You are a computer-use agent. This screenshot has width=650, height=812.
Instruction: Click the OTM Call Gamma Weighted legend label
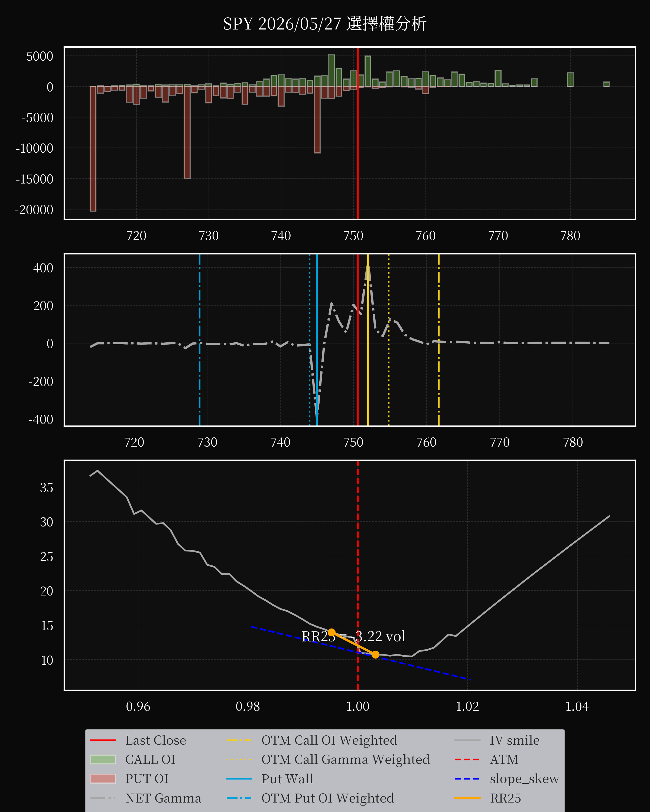346,760
